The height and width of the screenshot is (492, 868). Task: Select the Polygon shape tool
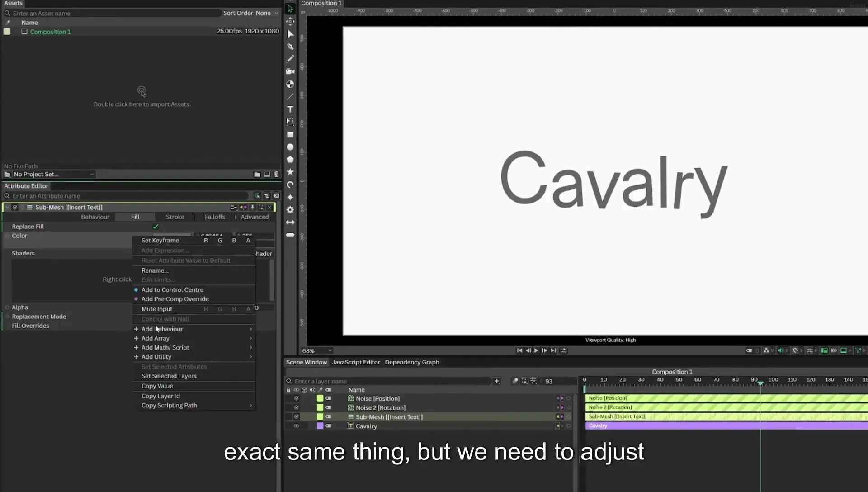[290, 160]
